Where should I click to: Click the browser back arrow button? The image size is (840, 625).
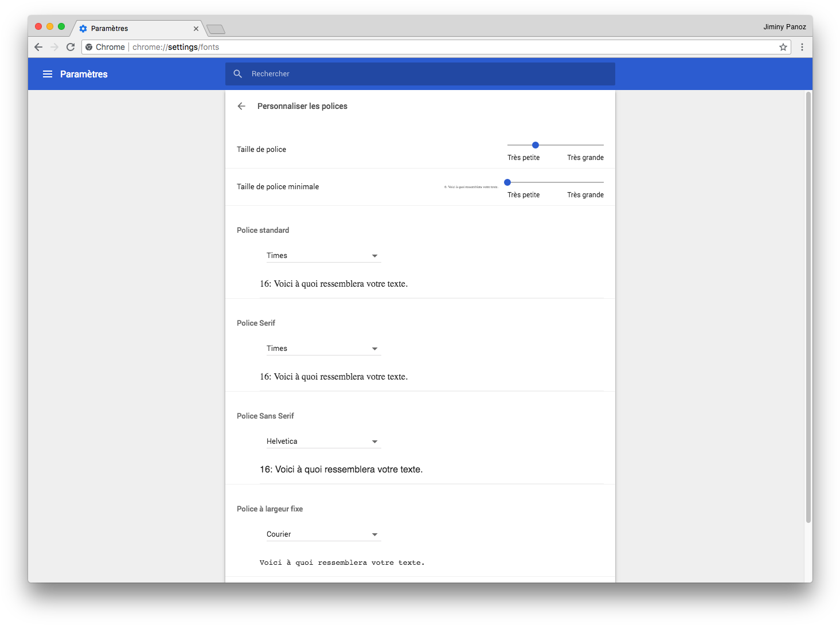pos(38,47)
